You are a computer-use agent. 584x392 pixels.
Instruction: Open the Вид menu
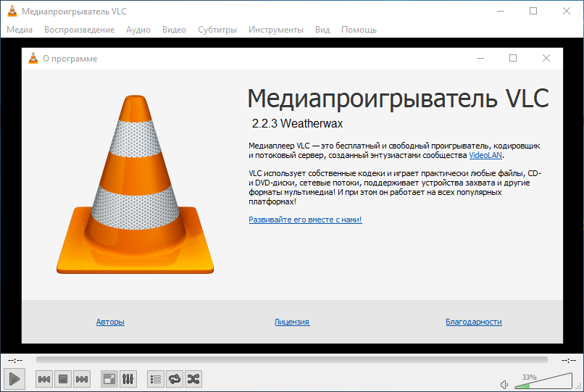point(322,30)
